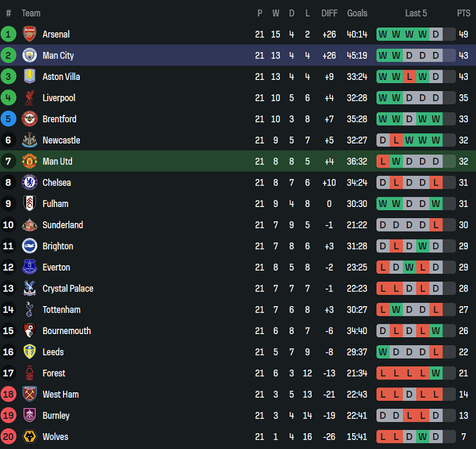This screenshot has height=449, width=476.
Task: Open Brentford via its crest icon
Action: coord(29,119)
